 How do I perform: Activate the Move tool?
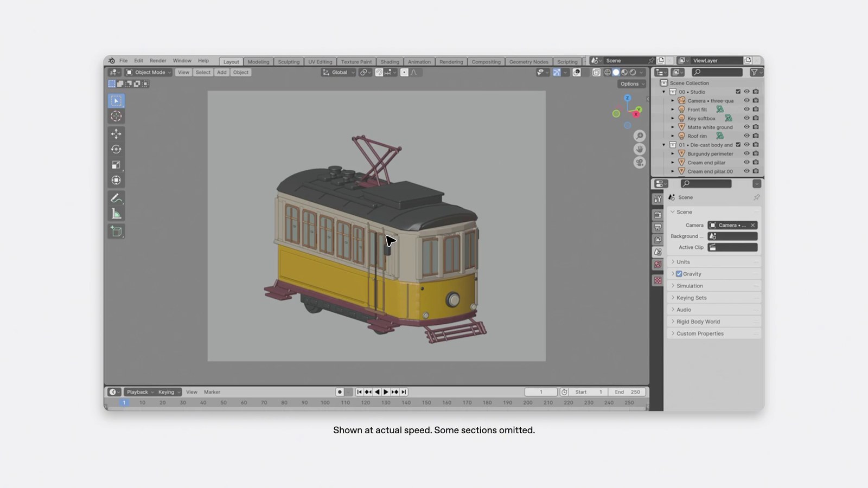(x=116, y=134)
